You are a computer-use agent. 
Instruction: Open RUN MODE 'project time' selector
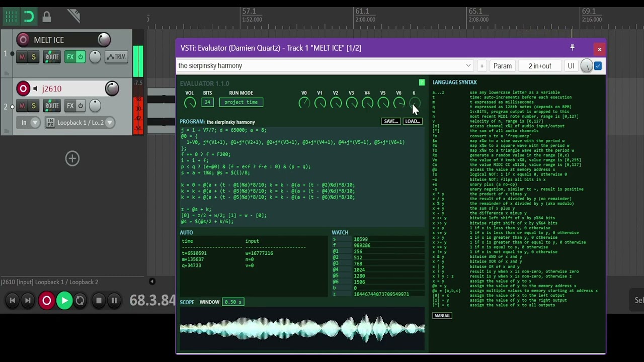pyautogui.click(x=241, y=102)
